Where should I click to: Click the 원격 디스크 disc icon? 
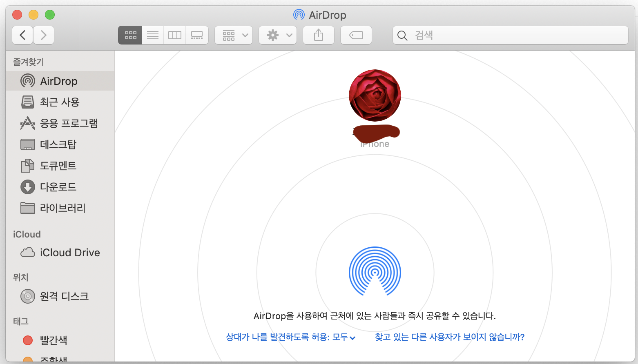click(x=28, y=296)
